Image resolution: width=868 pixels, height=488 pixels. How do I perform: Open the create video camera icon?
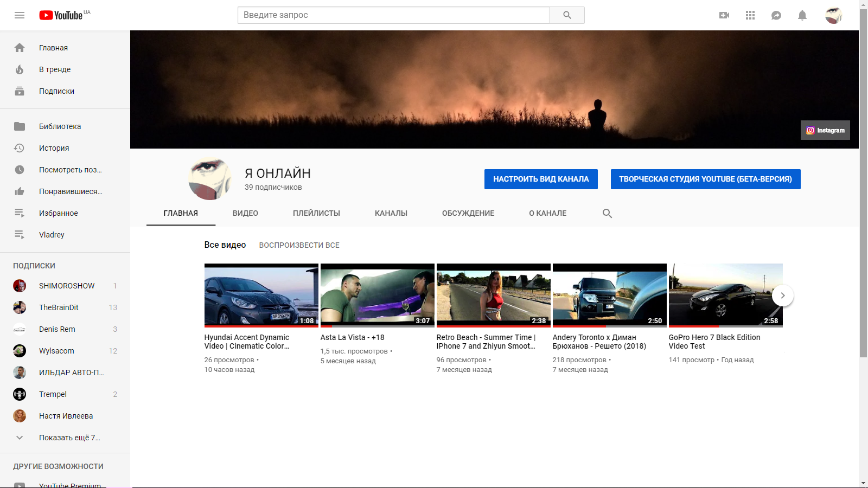724,15
